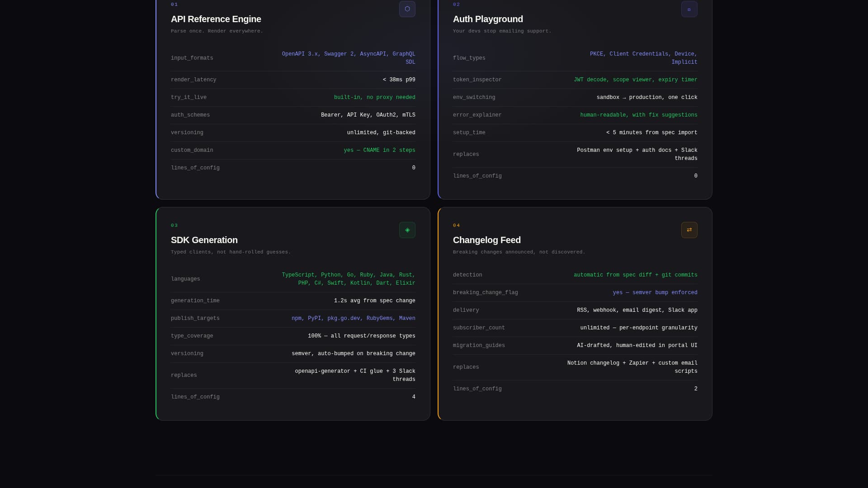Image resolution: width=868 pixels, height=488 pixels.
Task: Click the custom_domain label
Action: tap(192, 150)
